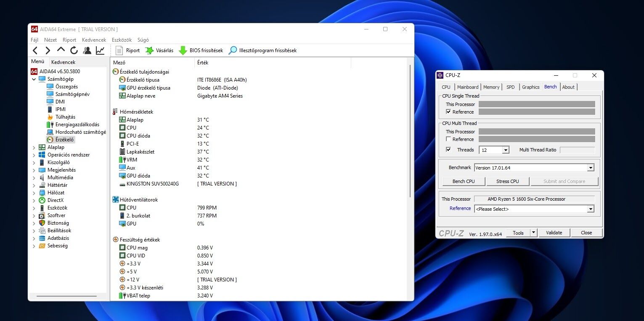Click the DirectX Xbox icon

pyautogui.click(x=42, y=200)
